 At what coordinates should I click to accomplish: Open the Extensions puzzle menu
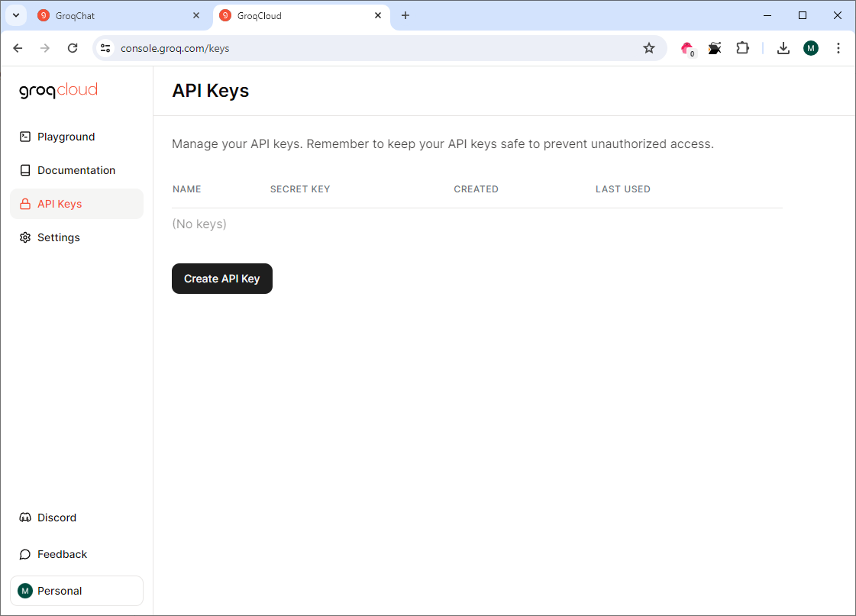pos(742,49)
